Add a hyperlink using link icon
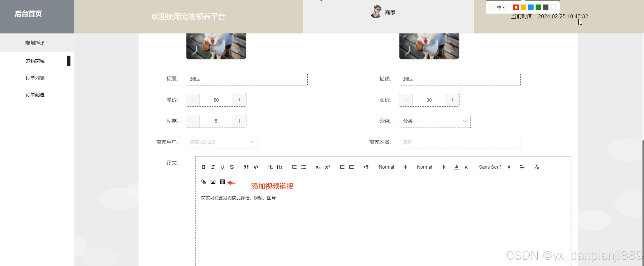 point(203,182)
